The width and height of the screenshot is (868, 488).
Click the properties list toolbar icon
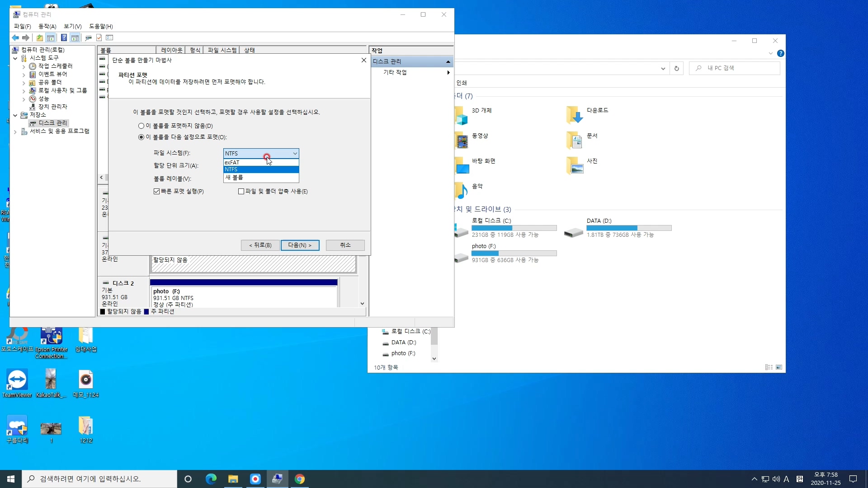point(109,38)
